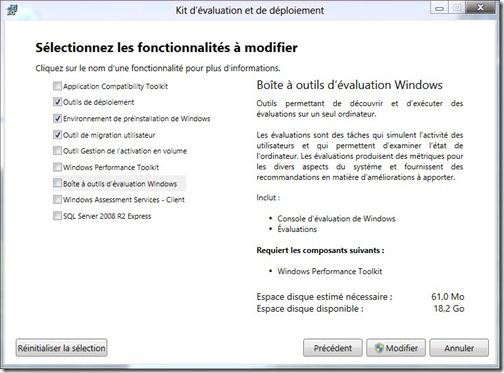This screenshot has height=373, width=504.
Task: Go back with Précédent button
Action: point(333,348)
